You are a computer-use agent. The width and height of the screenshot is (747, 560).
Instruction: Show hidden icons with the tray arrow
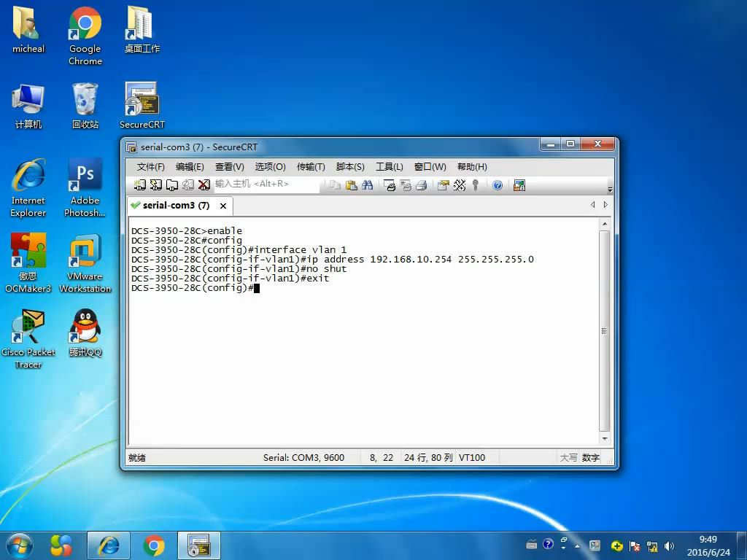[x=578, y=545]
